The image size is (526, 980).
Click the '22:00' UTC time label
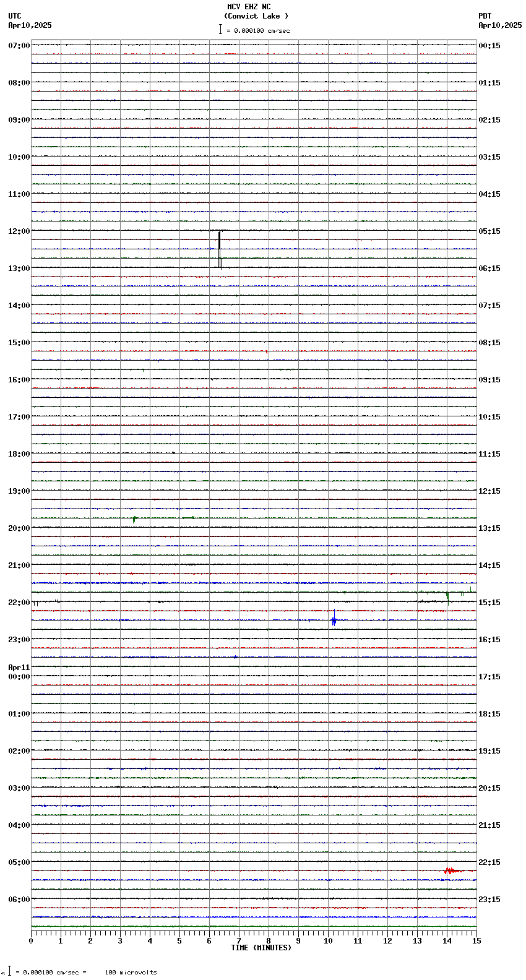[x=19, y=603]
